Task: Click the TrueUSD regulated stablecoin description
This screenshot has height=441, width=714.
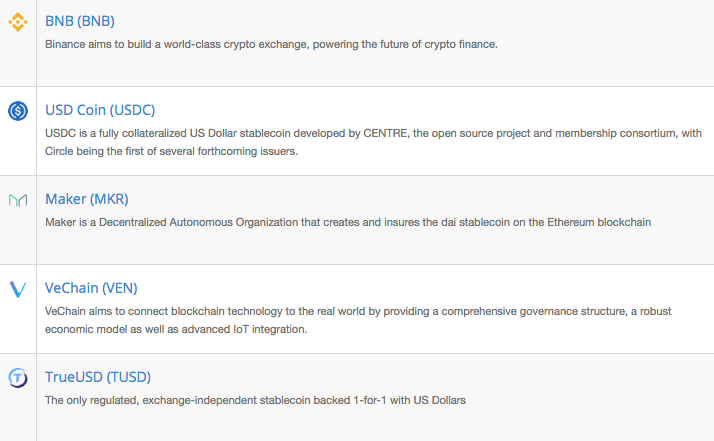Action: (255, 400)
